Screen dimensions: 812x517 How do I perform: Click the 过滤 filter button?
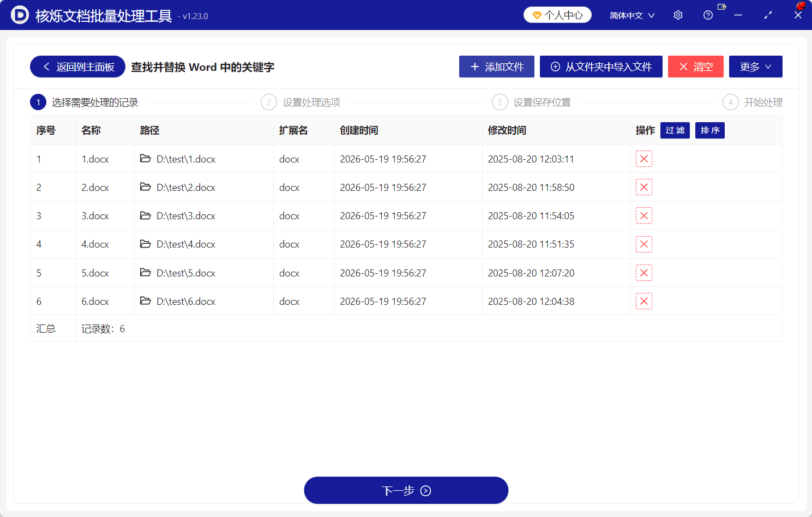[675, 130]
